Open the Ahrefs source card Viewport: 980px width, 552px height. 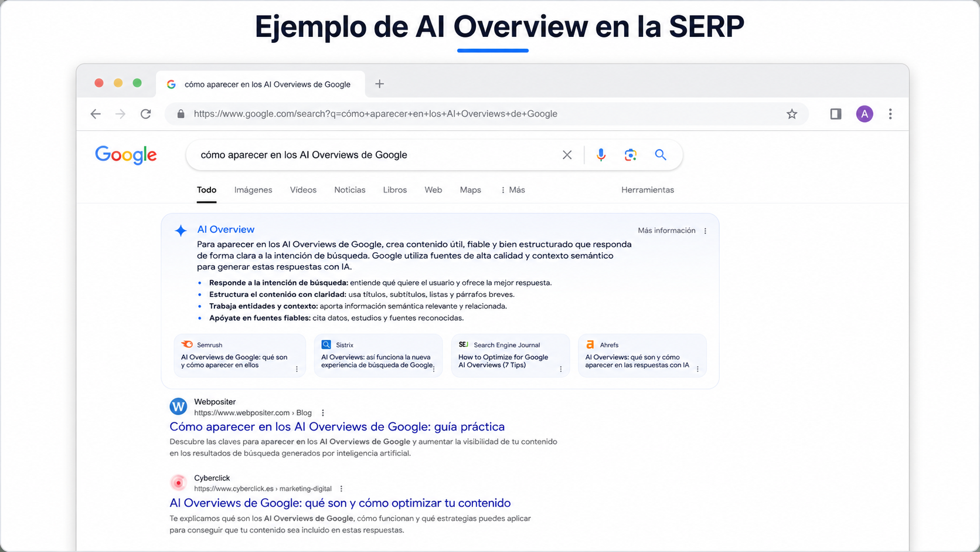tap(642, 355)
